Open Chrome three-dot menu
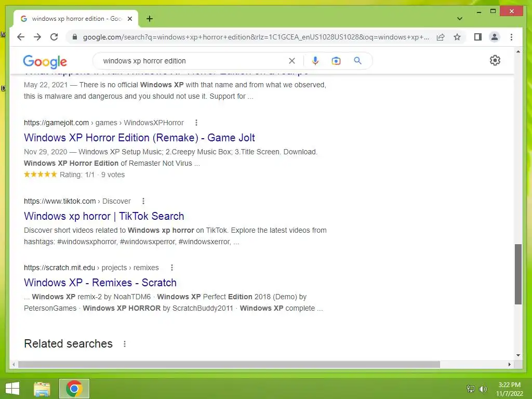Screen dimensions: 532x399 click(511, 37)
